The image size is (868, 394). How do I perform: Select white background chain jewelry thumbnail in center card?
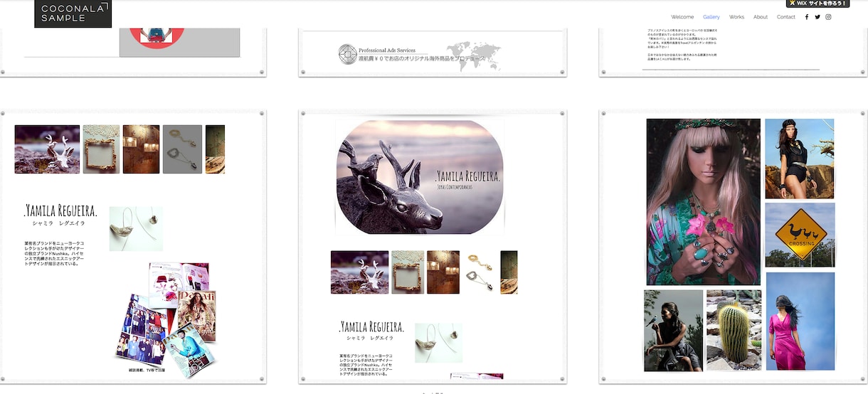click(x=480, y=272)
